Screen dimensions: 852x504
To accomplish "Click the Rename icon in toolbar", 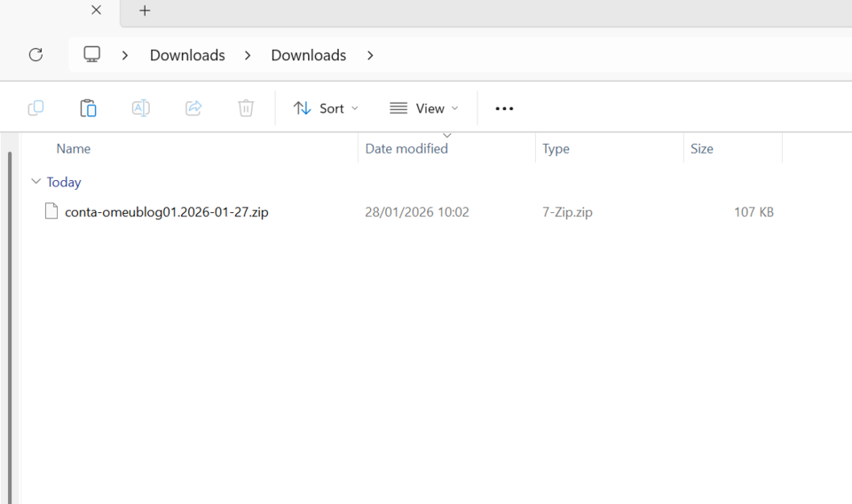I will click(140, 108).
